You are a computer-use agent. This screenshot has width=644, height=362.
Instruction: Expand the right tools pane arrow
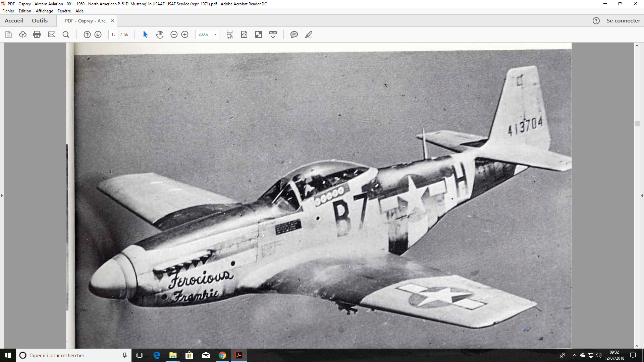(x=642, y=195)
